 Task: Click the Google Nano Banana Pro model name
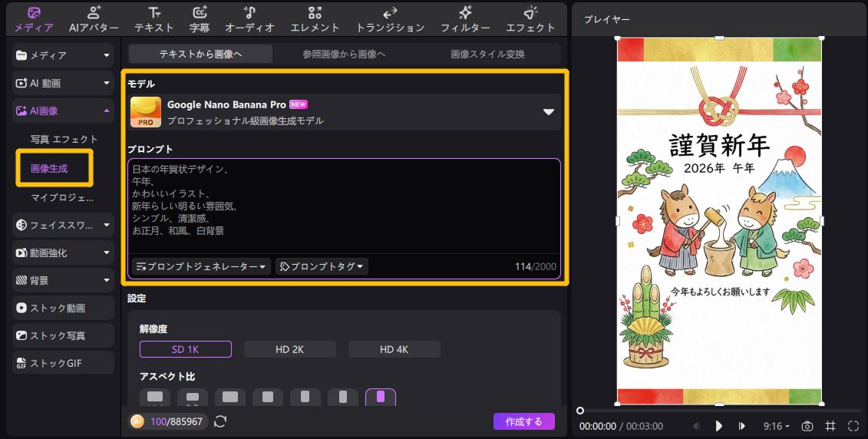click(x=226, y=104)
